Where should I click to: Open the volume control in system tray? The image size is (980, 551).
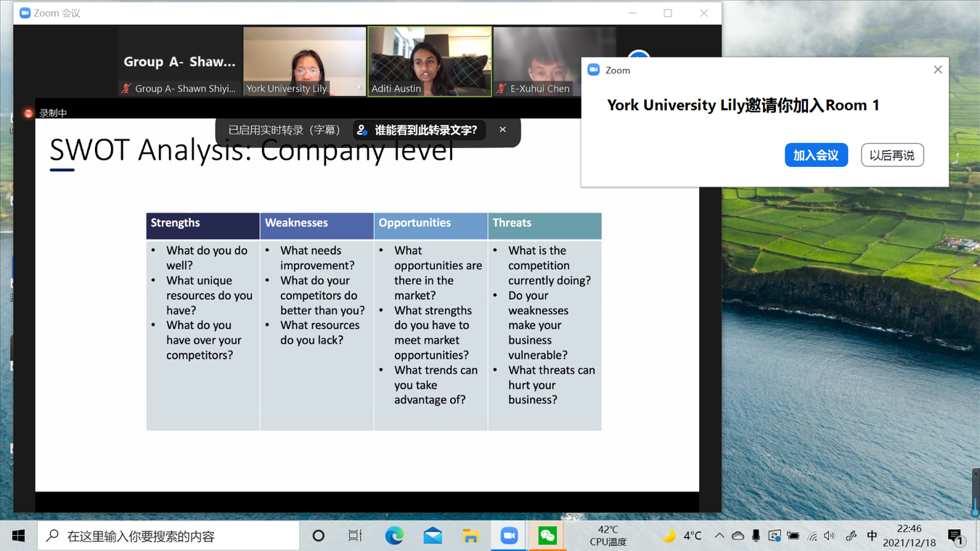click(x=830, y=536)
